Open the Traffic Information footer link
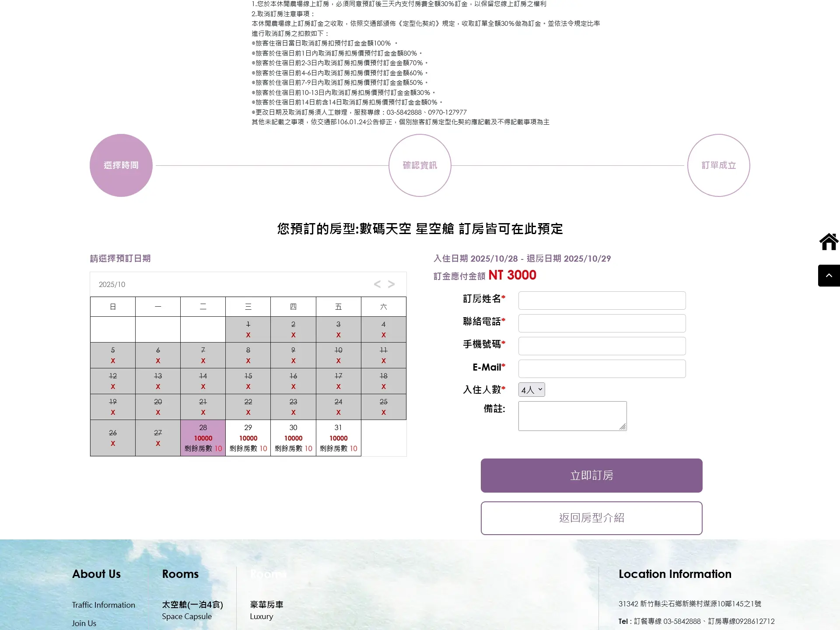The height and width of the screenshot is (630, 840). (x=103, y=605)
